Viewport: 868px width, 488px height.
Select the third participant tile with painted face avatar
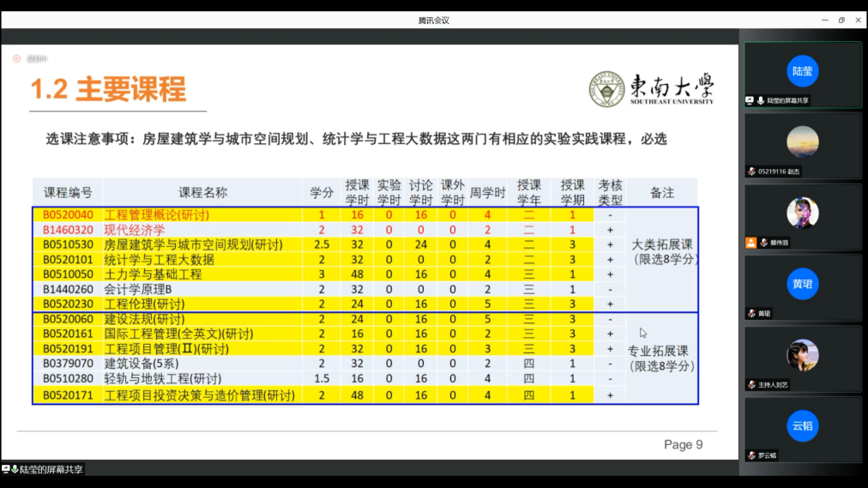point(803,217)
